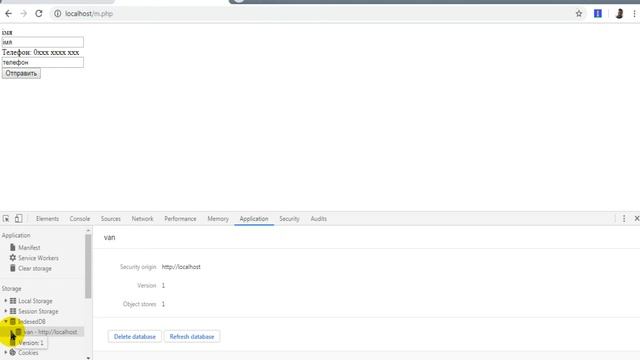Bookmark this page with the star icon
This screenshot has width=640, height=360.
[579, 13]
